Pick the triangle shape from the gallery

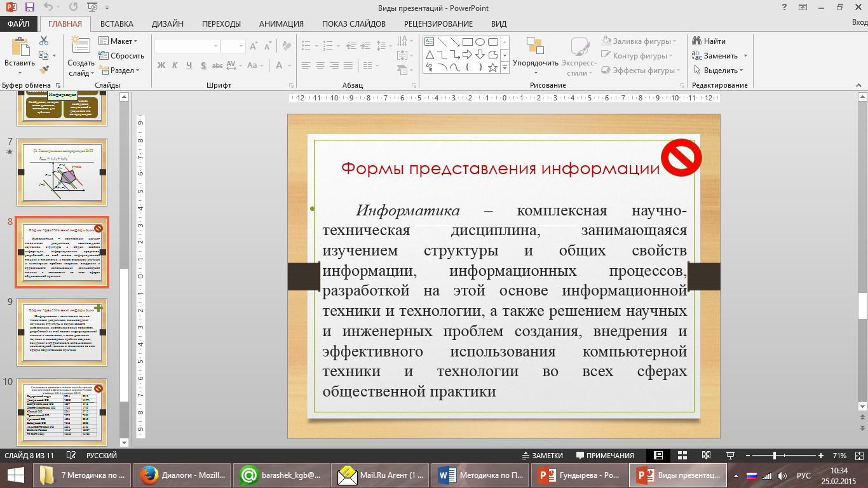429,55
